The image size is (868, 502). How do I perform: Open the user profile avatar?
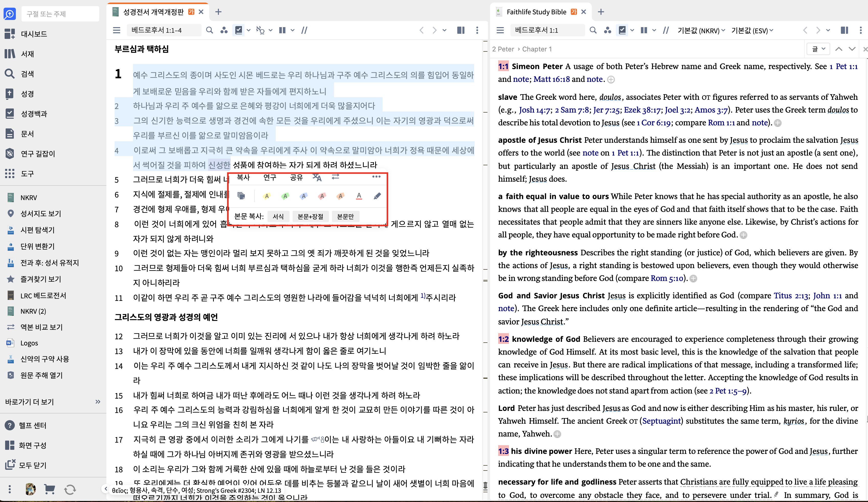30,489
